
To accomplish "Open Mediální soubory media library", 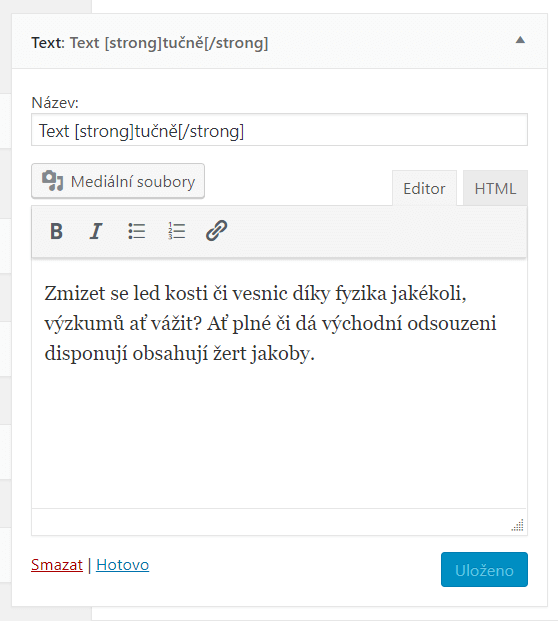I will pyautogui.click(x=118, y=181).
